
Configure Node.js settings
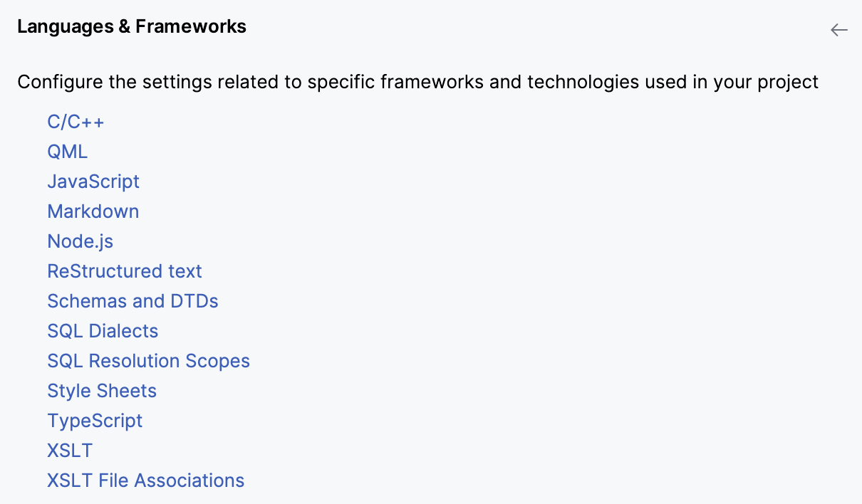click(80, 241)
